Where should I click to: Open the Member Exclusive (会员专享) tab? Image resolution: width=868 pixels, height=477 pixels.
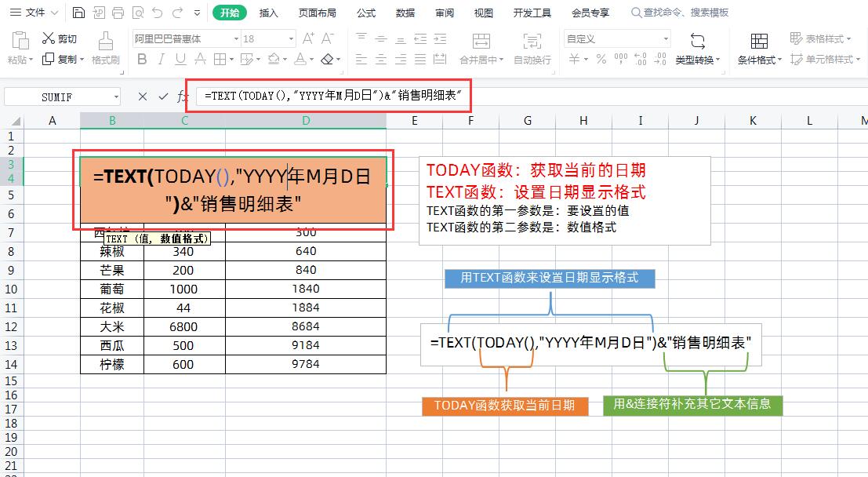point(590,13)
